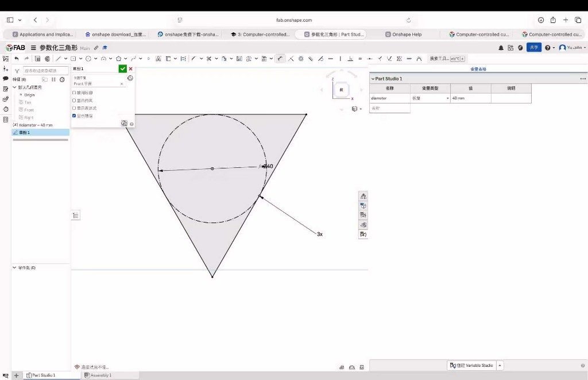
Task: Open the Circle tool dropdown arrow
Action: [x=96, y=59]
